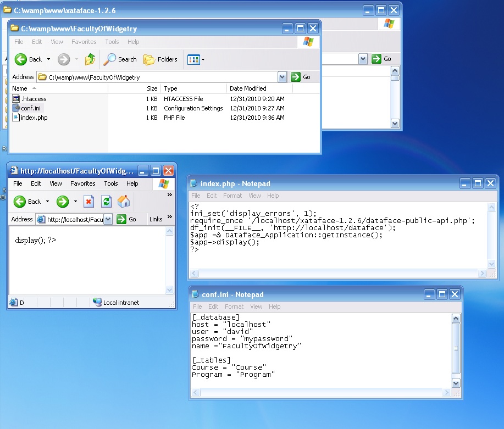Image resolution: width=504 pixels, height=429 pixels.
Task: Open Favorites menu in Explorer window
Action: click(x=84, y=42)
